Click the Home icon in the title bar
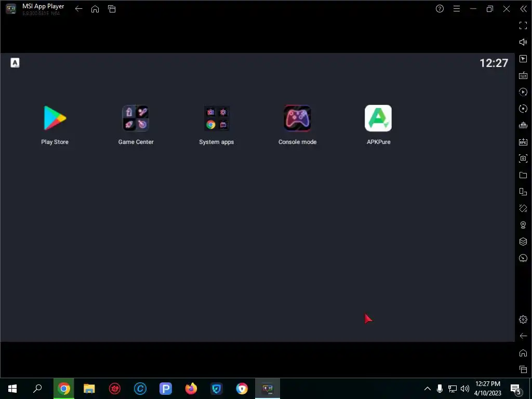Screen dimensions: 532x399 click(95, 9)
